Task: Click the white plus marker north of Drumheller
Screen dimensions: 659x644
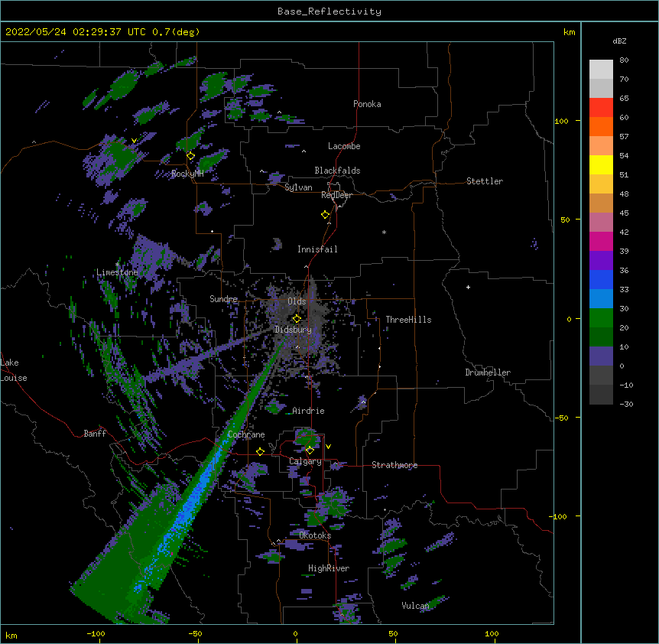Action: click(468, 287)
